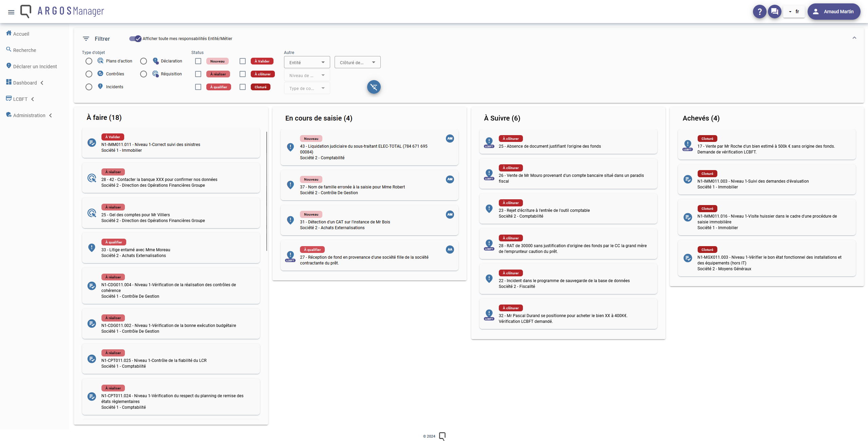Click the ARGOS Manager logo
This screenshot has width=868, height=441.
pyautogui.click(x=62, y=11)
